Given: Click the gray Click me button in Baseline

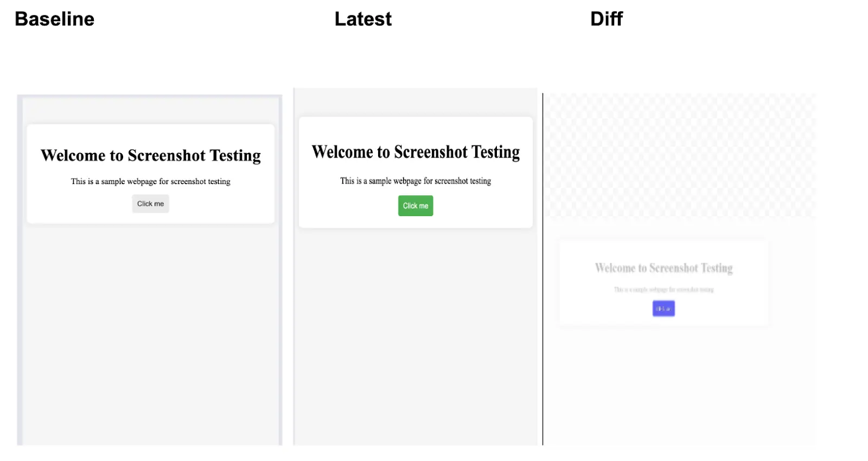Looking at the screenshot, I should tap(150, 204).
